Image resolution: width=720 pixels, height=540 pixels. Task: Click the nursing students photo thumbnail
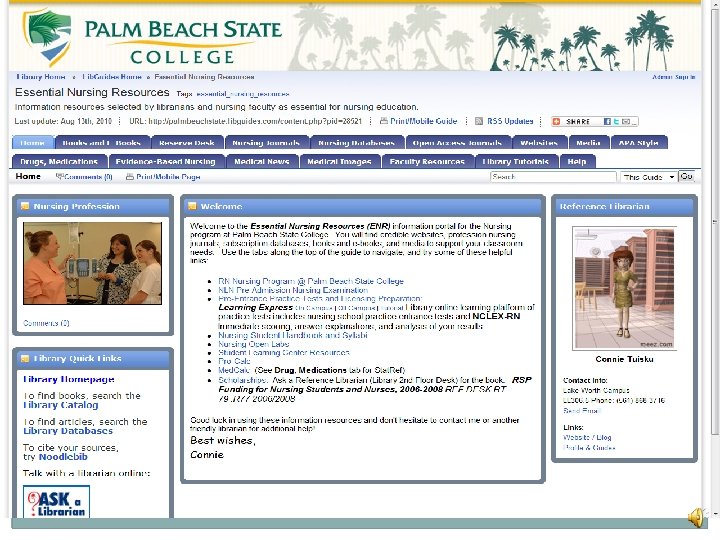92,264
